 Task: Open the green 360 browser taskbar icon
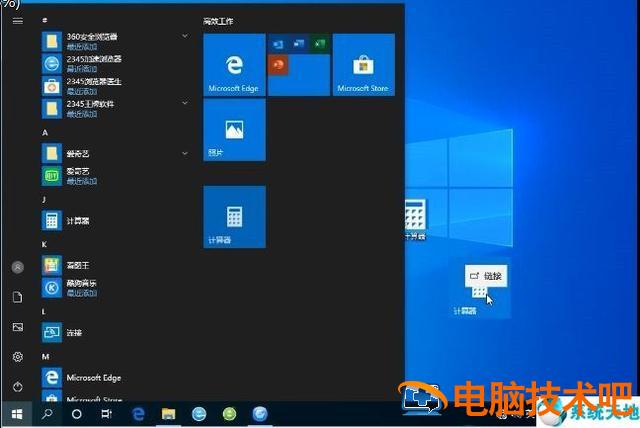(229, 415)
